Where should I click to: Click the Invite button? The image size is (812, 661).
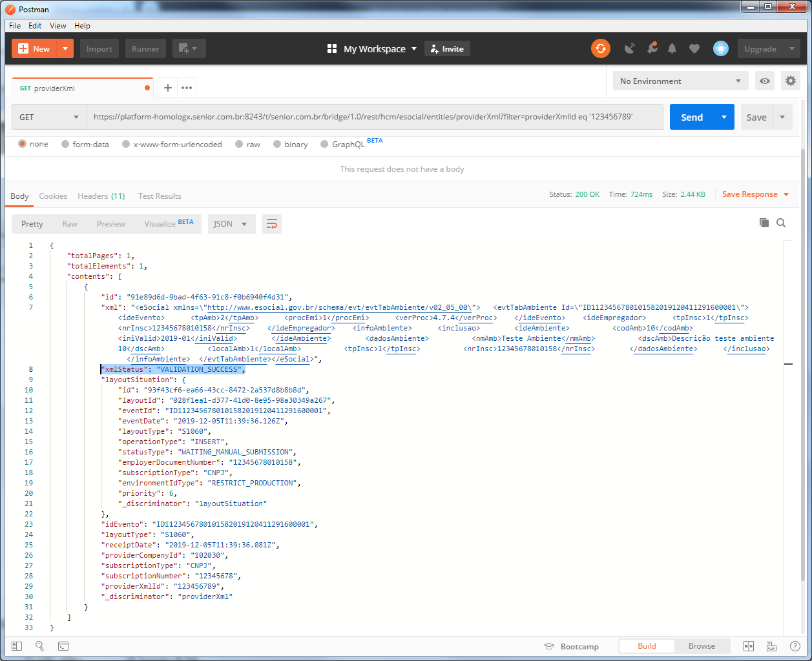[447, 48]
